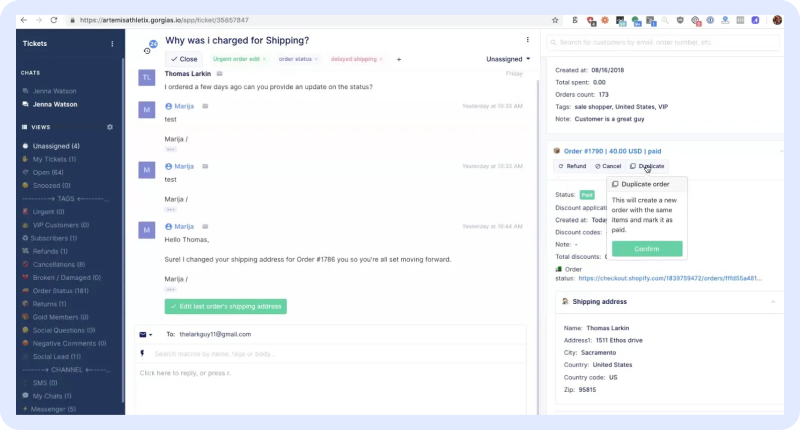Open the Messenger (5) view
800x430 pixels.
[53, 410]
